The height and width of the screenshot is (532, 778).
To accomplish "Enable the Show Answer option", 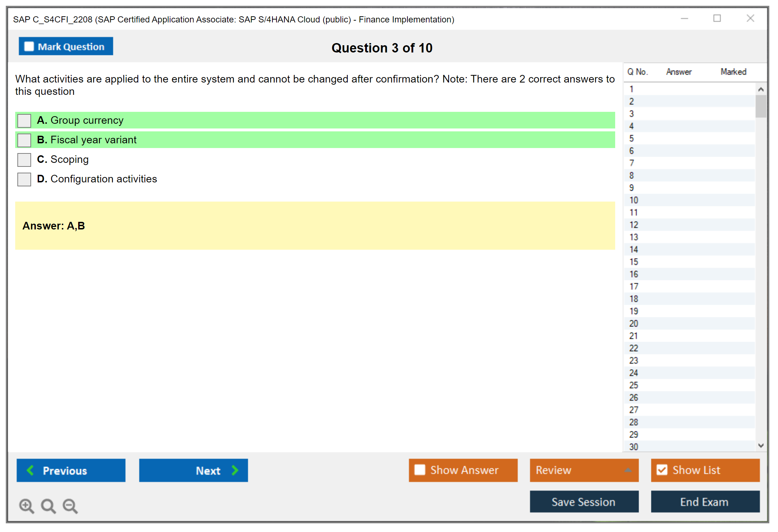I will click(420, 470).
